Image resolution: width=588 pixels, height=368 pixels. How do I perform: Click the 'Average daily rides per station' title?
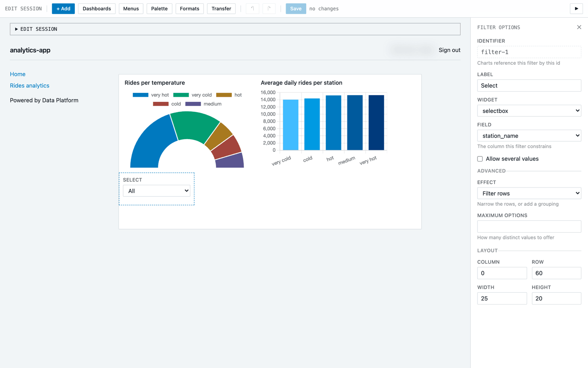(302, 83)
